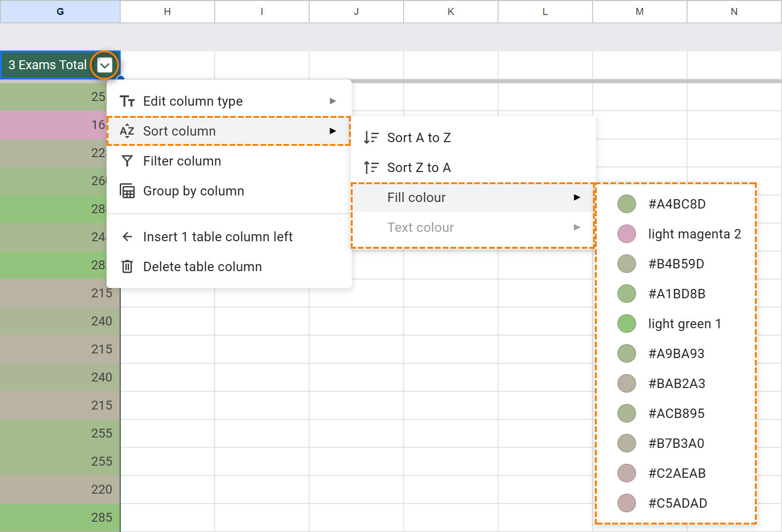
Task: Pick the #ACB895 colour swatch
Action: click(x=627, y=413)
